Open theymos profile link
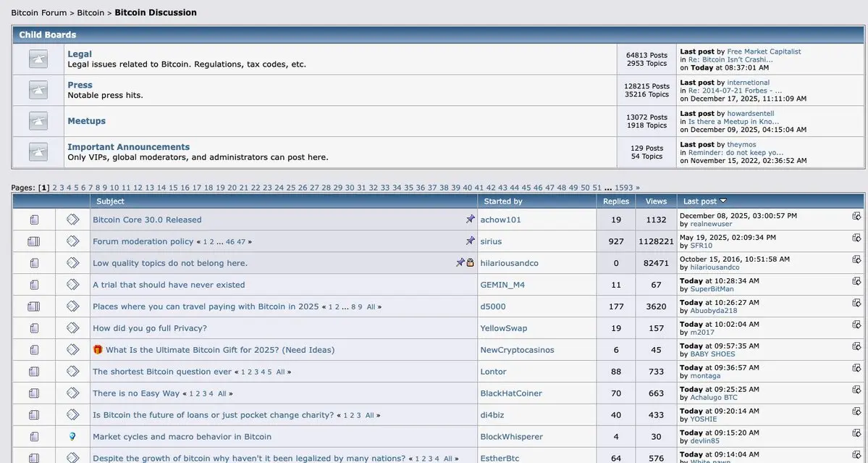 point(741,144)
